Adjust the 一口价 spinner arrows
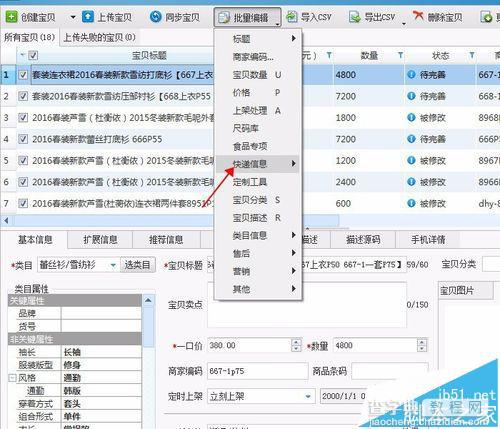This screenshot has width=500, height=429. pos(296,345)
